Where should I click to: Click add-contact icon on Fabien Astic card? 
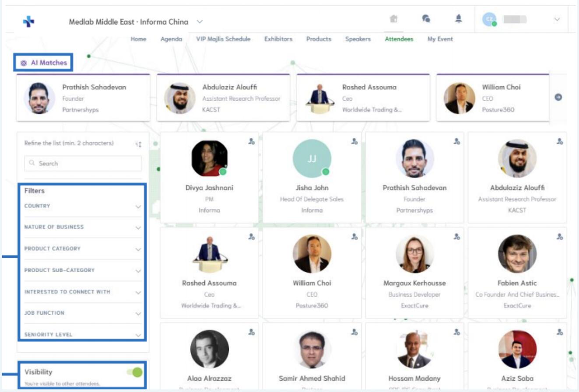click(x=559, y=237)
